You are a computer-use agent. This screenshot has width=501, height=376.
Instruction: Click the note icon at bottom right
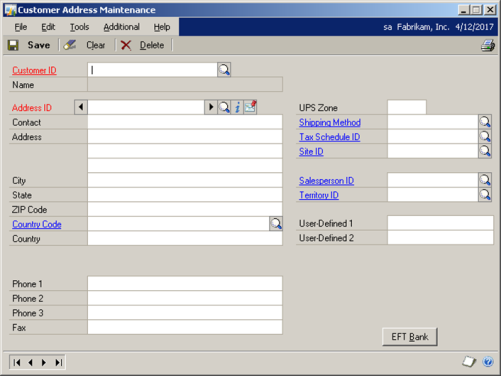point(469,362)
